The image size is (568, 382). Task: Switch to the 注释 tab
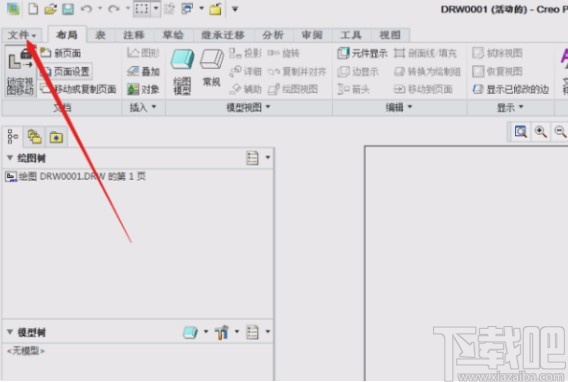pyautogui.click(x=134, y=35)
